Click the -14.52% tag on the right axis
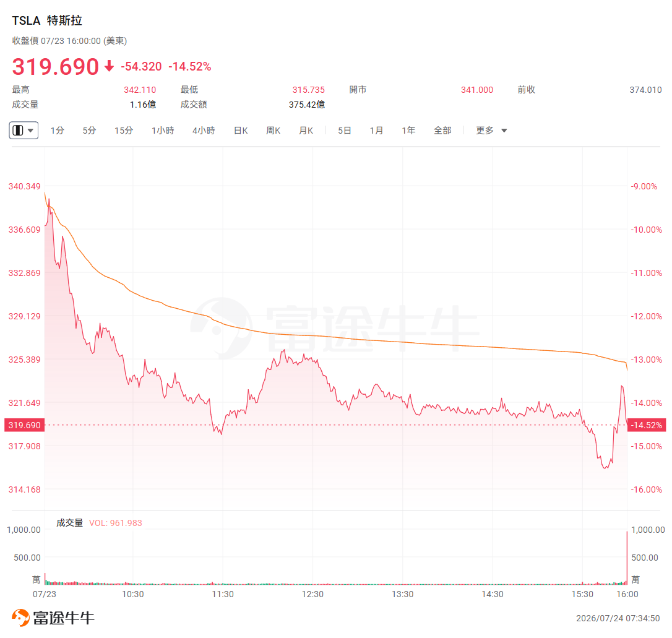672x638 pixels. (647, 425)
